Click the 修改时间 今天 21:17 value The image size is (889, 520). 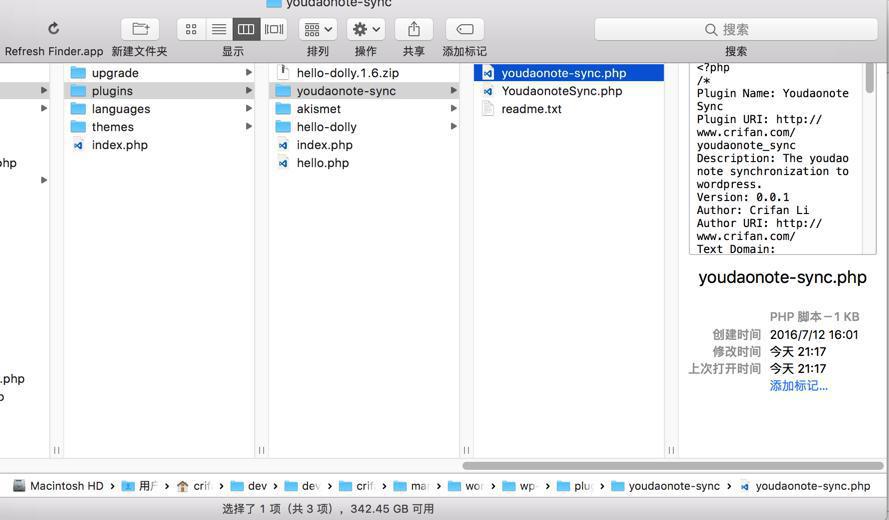(x=798, y=352)
